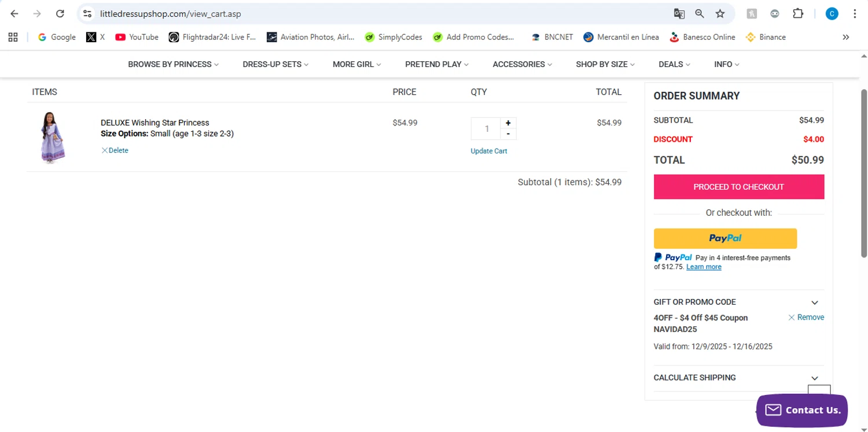The image size is (868, 432).
Task: Click the translate page icon
Action: (679, 13)
